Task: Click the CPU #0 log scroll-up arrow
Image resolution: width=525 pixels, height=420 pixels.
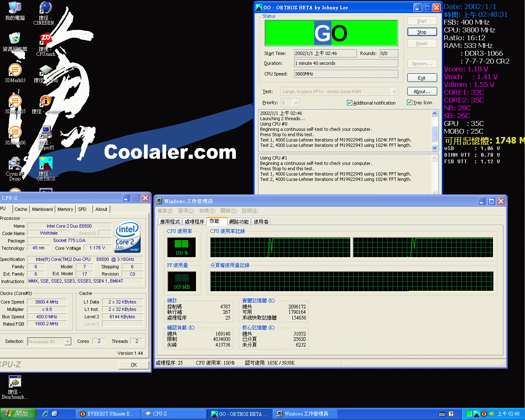Action: (x=435, y=114)
